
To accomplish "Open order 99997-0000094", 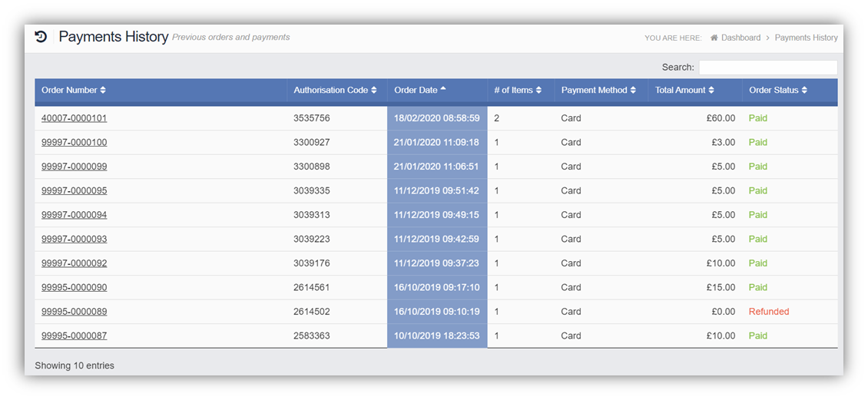I will [x=75, y=215].
